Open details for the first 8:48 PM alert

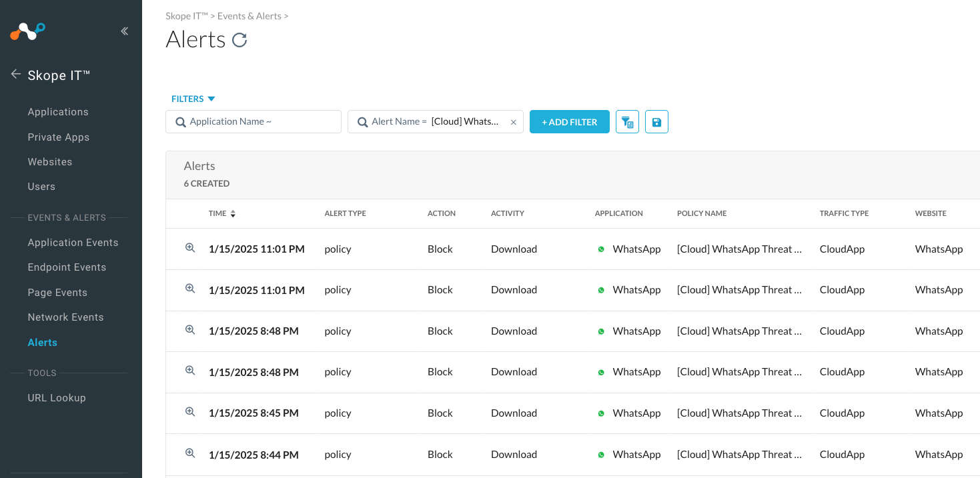pos(190,330)
